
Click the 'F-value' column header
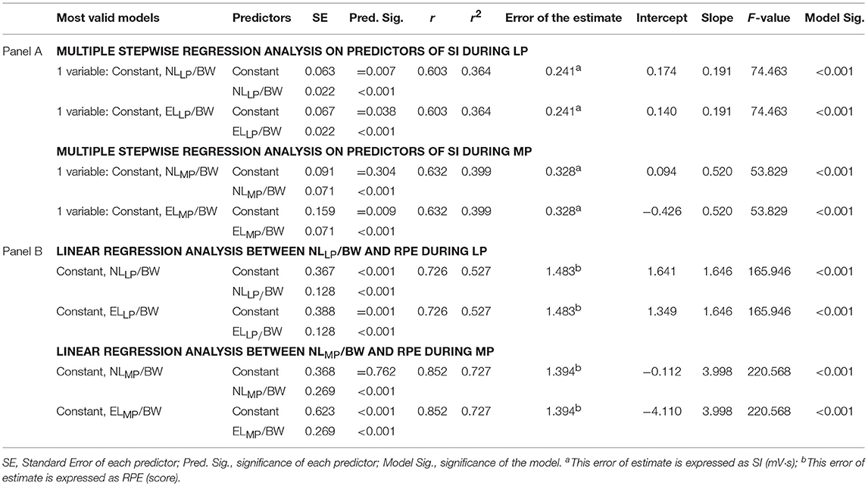pos(768,17)
